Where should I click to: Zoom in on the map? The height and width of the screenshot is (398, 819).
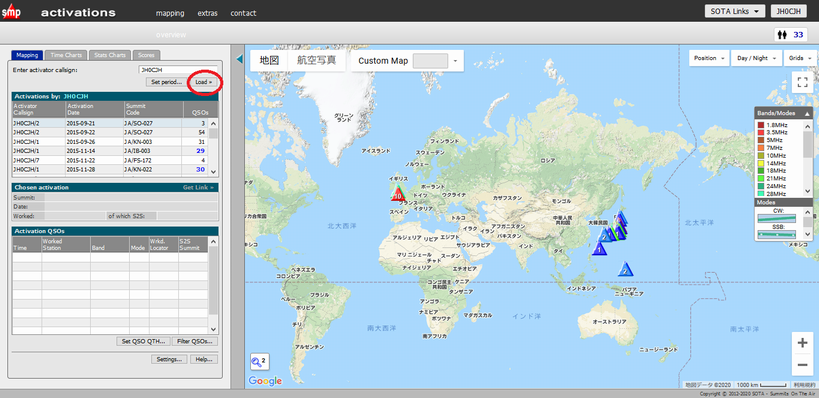click(x=802, y=343)
